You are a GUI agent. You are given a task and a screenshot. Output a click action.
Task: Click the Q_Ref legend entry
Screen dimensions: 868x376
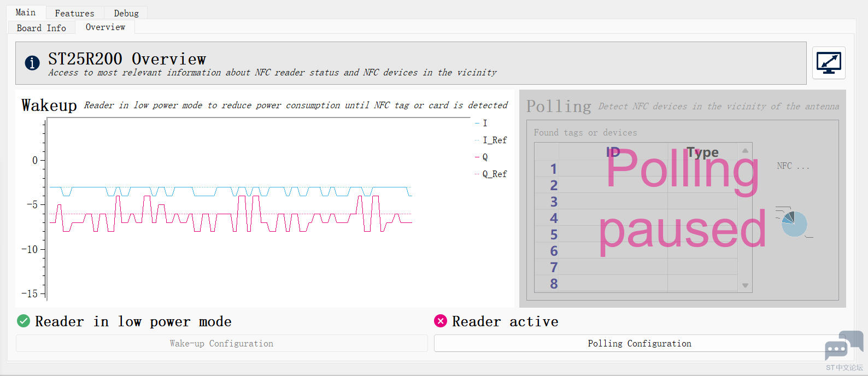pos(491,174)
